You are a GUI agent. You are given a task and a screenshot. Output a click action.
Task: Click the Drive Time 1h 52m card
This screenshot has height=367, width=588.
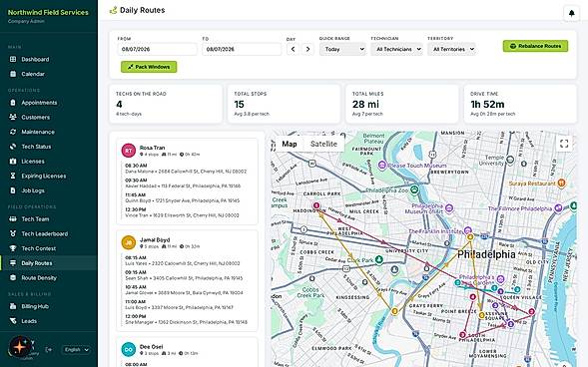pyautogui.click(x=520, y=104)
